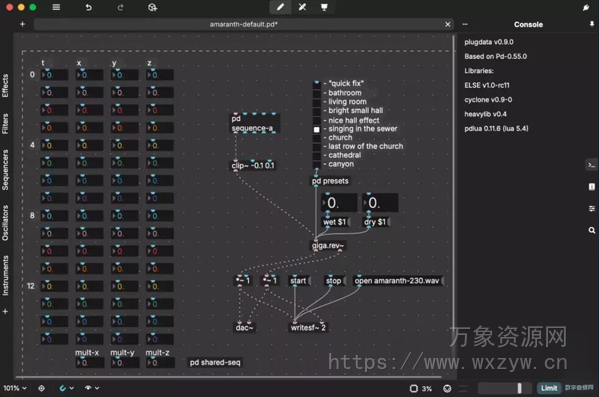Viewport: 599px width, 397px height.
Task: Click the undo arrow icon
Action: tap(88, 7)
